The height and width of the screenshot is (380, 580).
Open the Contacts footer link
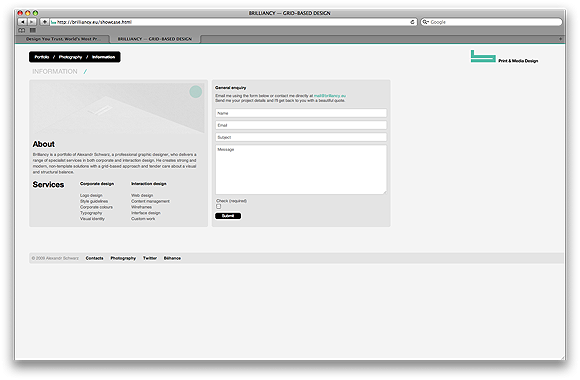95,258
